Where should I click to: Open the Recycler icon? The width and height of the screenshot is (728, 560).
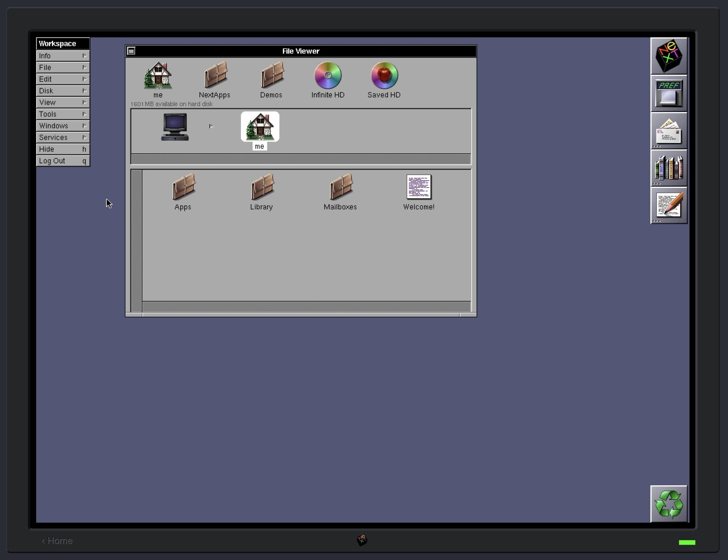[670, 504]
